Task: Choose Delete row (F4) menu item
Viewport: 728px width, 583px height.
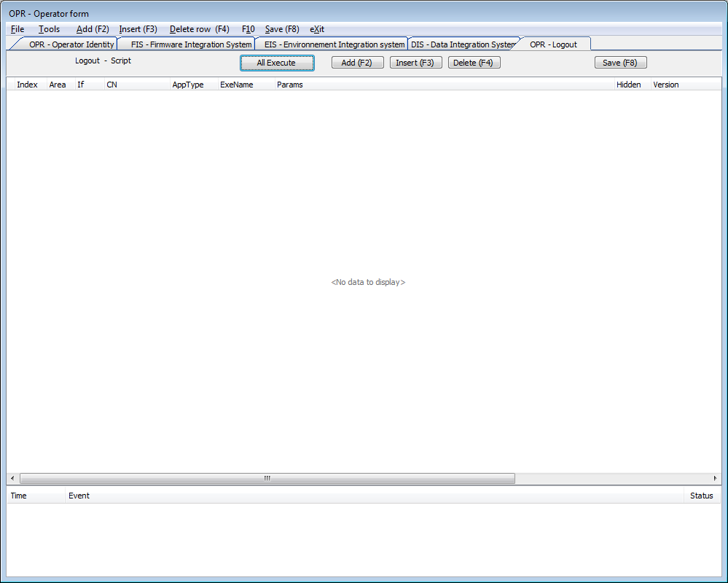Action: (x=199, y=29)
